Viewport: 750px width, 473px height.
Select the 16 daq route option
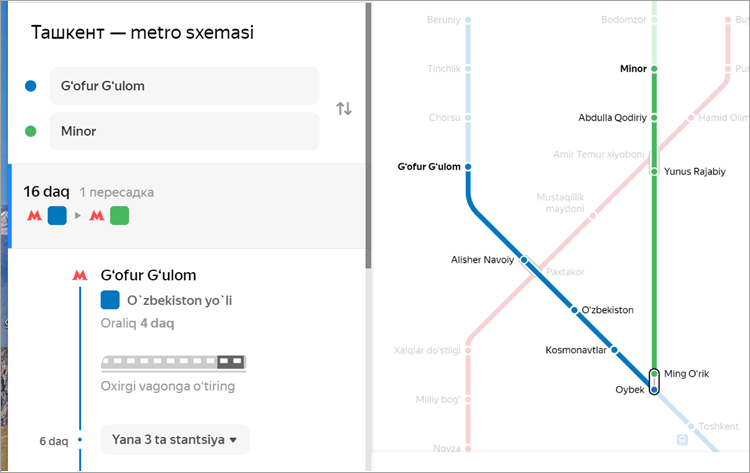point(188,206)
